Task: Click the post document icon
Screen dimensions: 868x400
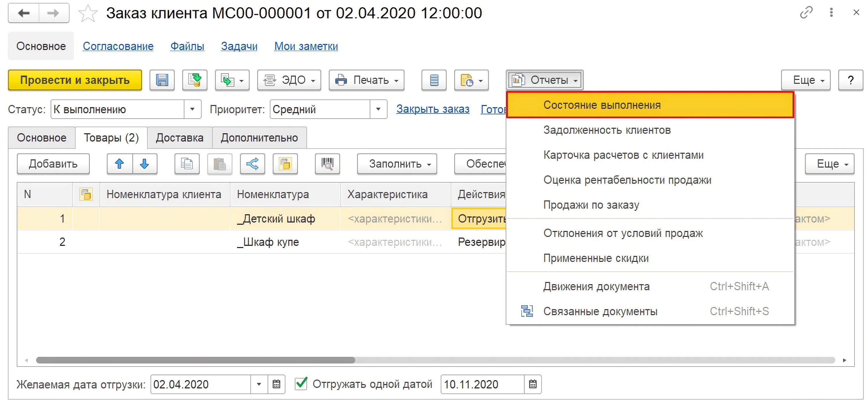Action: pyautogui.click(x=194, y=80)
